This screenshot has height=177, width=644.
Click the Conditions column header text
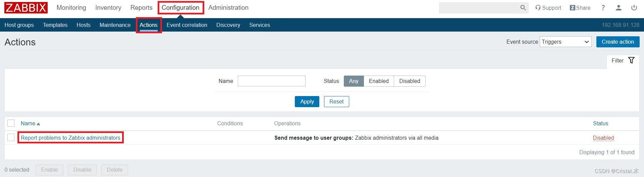(230, 123)
